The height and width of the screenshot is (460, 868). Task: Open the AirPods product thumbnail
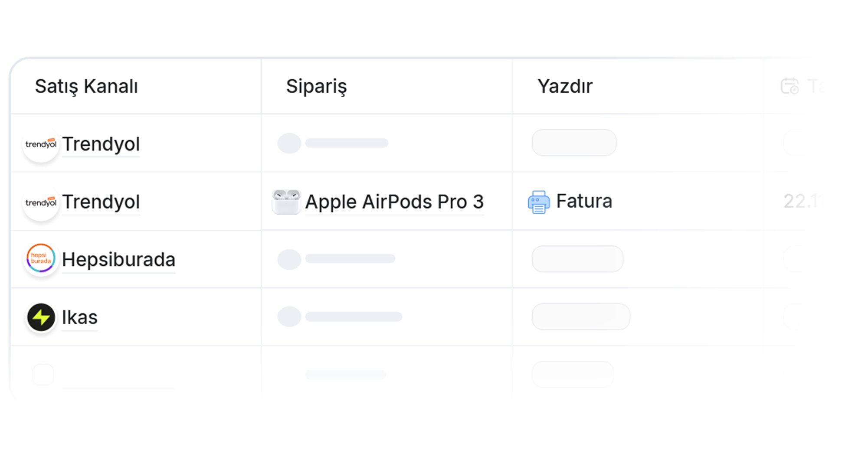(x=286, y=202)
